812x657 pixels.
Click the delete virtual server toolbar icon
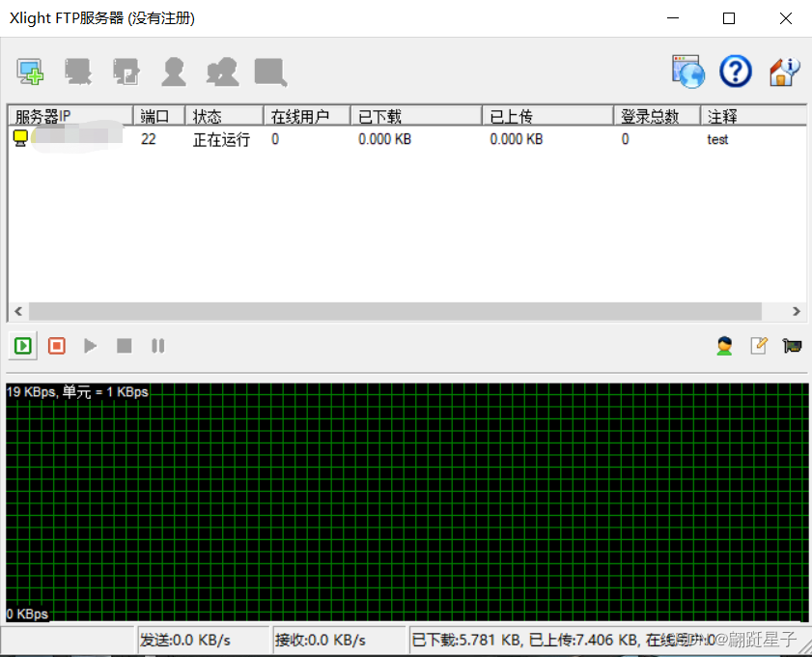pyautogui.click(x=78, y=71)
